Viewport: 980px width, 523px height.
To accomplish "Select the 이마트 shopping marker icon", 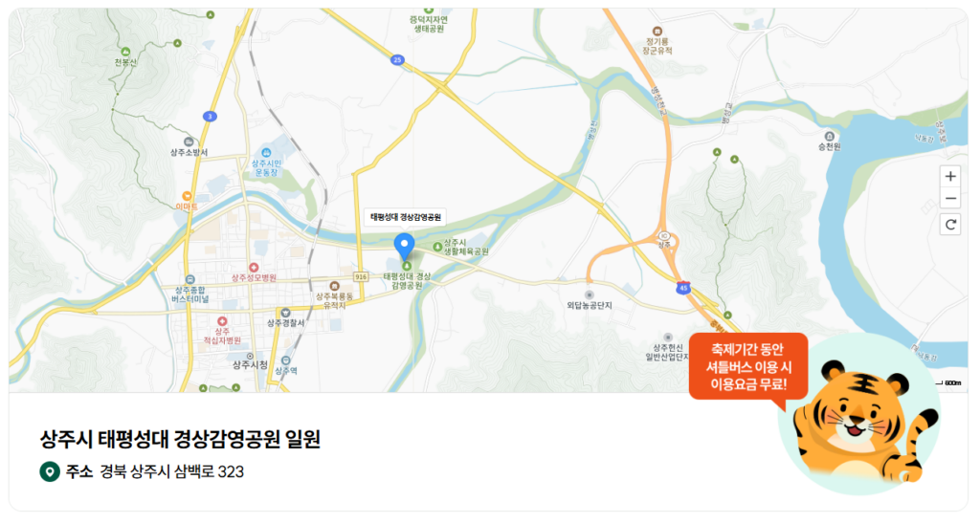I will [x=187, y=197].
